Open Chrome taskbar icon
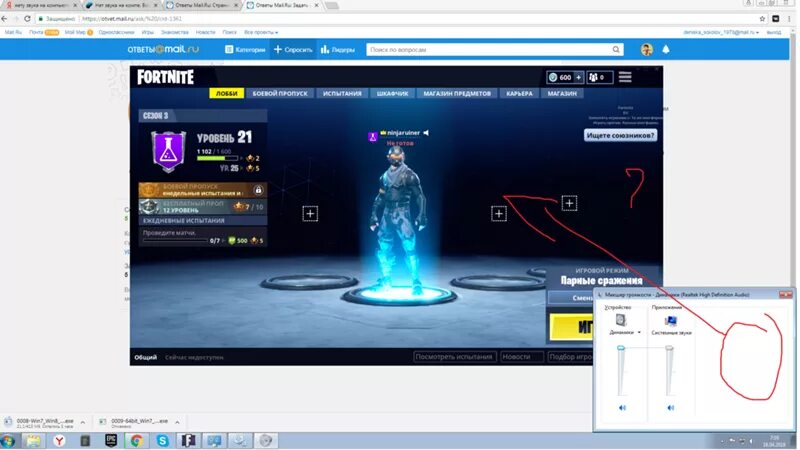The height and width of the screenshot is (450, 800). (x=136, y=440)
